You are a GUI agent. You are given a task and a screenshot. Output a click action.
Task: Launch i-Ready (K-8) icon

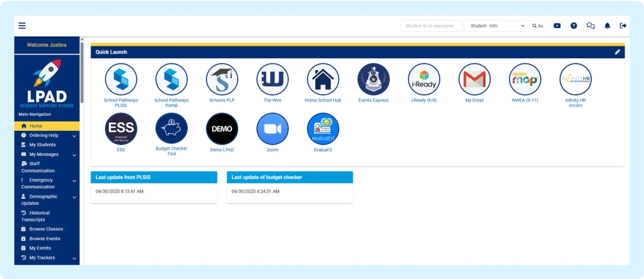[x=425, y=79]
